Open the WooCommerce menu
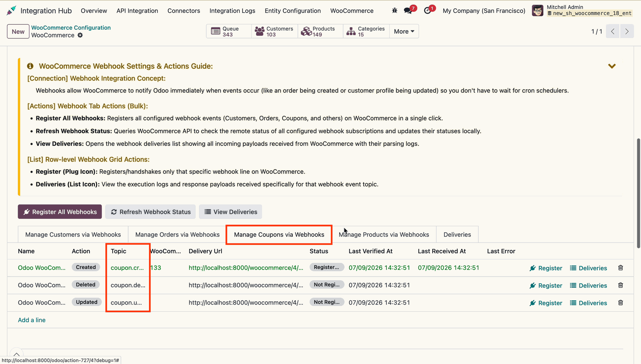Image resolution: width=641 pixels, height=364 pixels. coord(352,11)
